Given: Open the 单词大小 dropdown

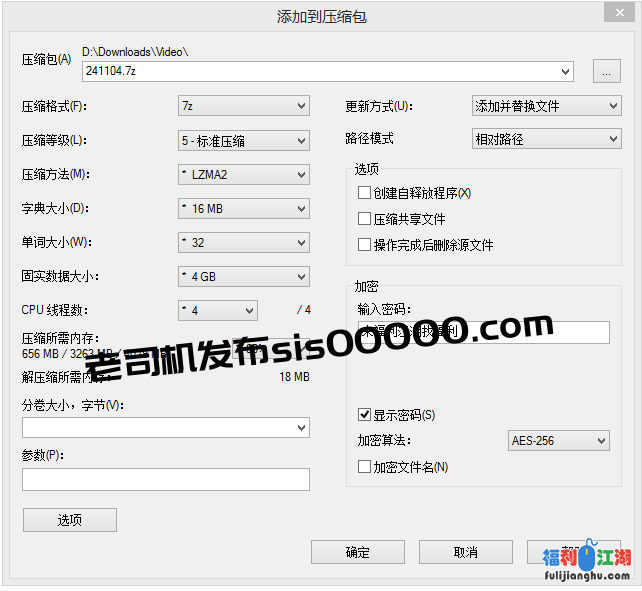Looking at the screenshot, I should click(243, 243).
